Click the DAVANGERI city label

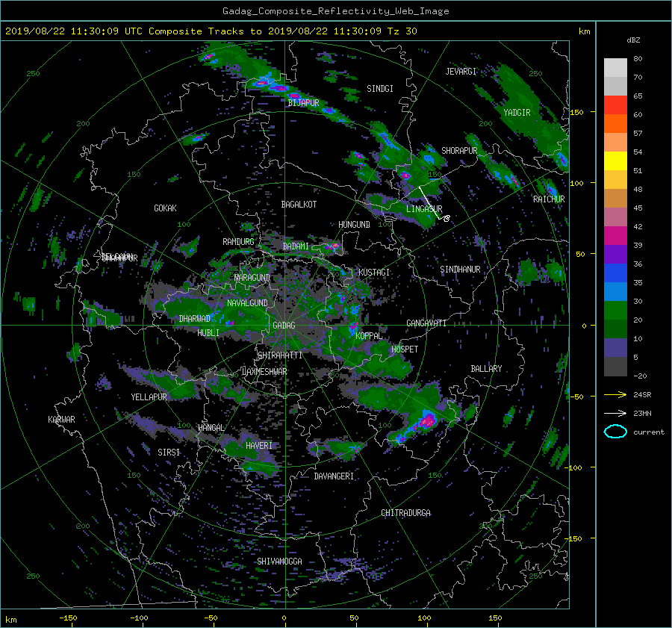pyautogui.click(x=334, y=476)
